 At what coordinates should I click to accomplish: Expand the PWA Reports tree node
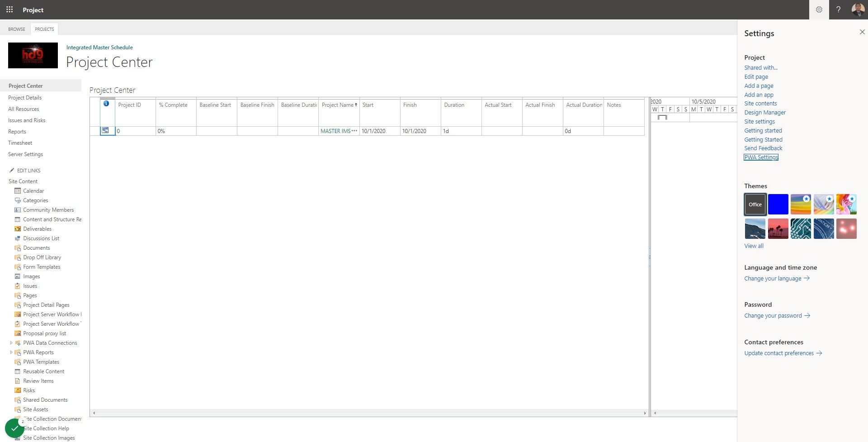coord(11,352)
